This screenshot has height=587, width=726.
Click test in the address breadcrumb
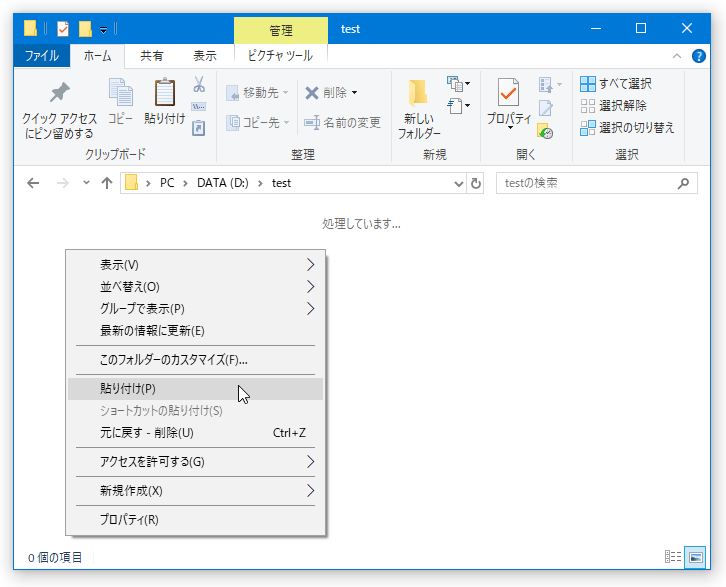click(x=282, y=183)
